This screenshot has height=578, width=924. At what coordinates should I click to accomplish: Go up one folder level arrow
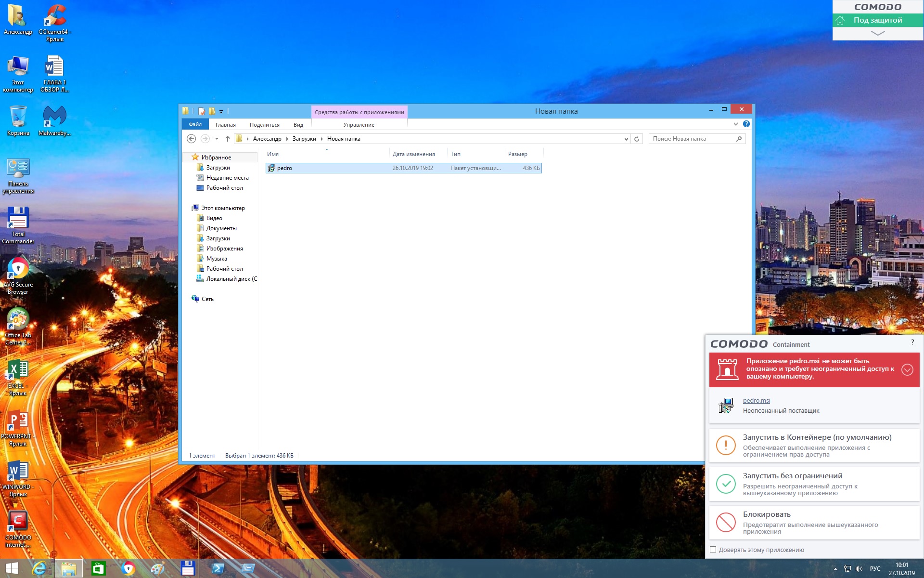point(228,139)
